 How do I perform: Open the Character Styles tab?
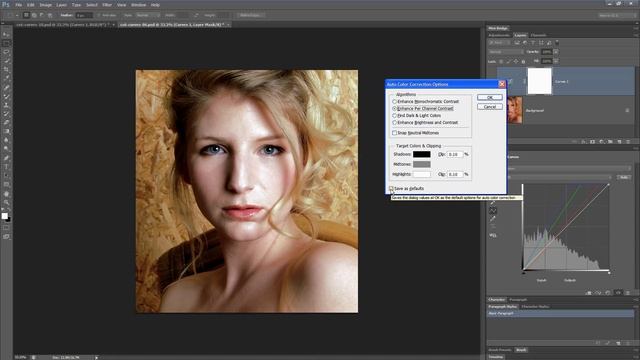[x=535, y=307]
